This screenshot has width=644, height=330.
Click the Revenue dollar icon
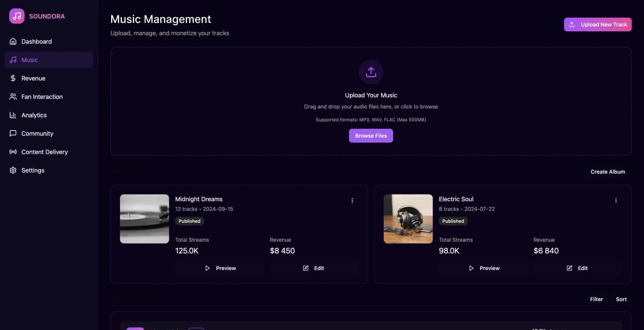coord(13,78)
